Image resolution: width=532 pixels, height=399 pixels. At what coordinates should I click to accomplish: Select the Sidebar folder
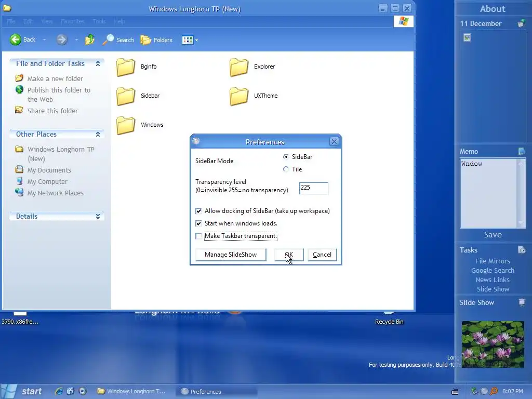pyautogui.click(x=138, y=96)
